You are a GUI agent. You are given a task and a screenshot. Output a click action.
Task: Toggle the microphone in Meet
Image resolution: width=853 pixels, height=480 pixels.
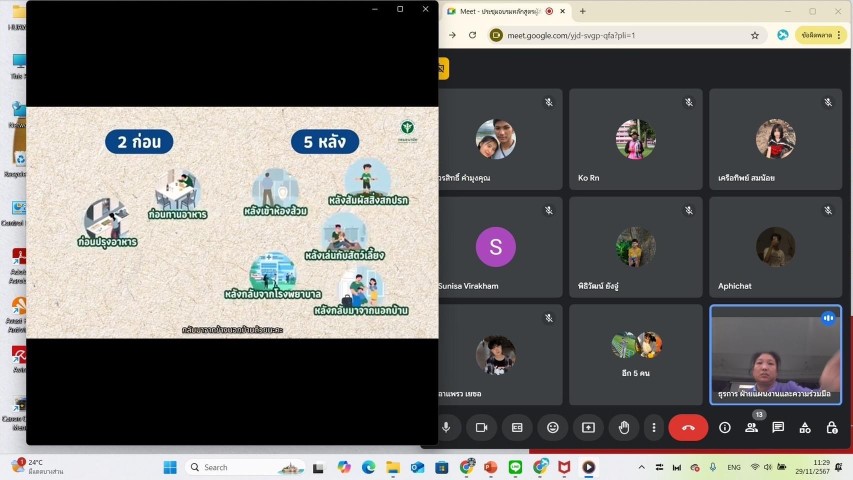[446, 427]
